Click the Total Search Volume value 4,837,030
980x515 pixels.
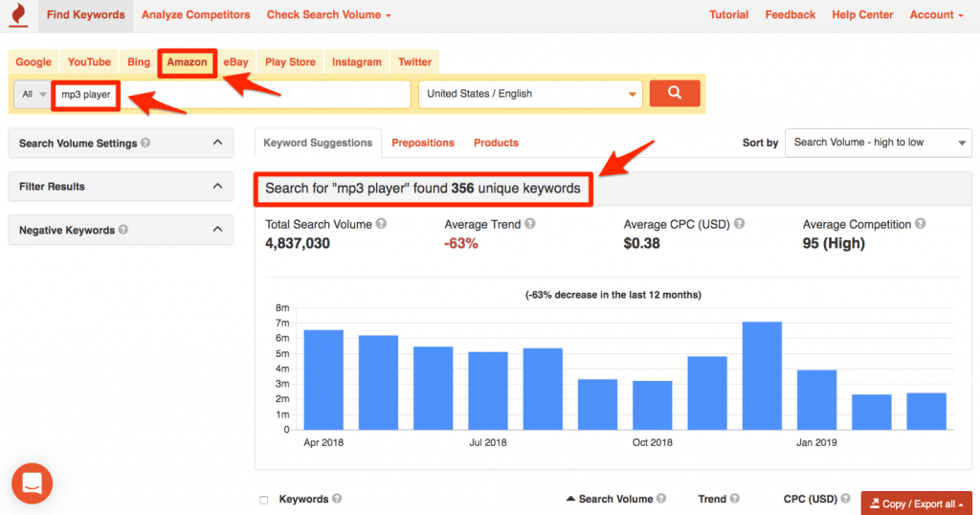click(x=298, y=243)
